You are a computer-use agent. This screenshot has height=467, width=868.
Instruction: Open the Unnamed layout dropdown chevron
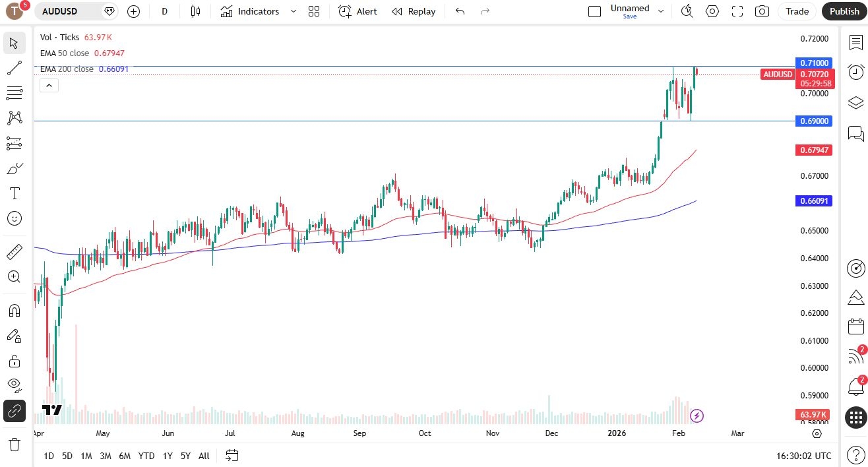click(661, 11)
